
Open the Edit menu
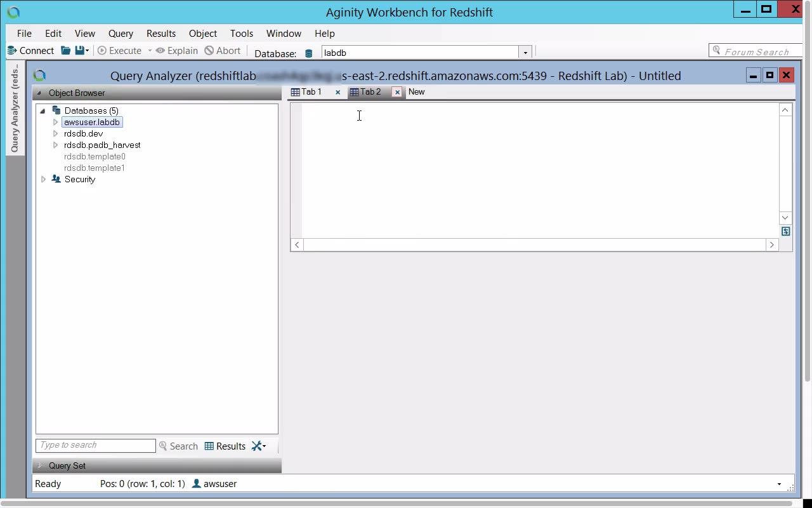[x=53, y=34]
